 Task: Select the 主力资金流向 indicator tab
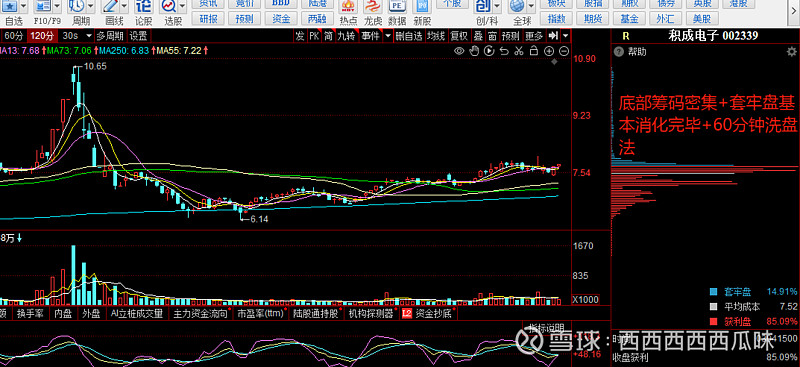click(x=200, y=313)
